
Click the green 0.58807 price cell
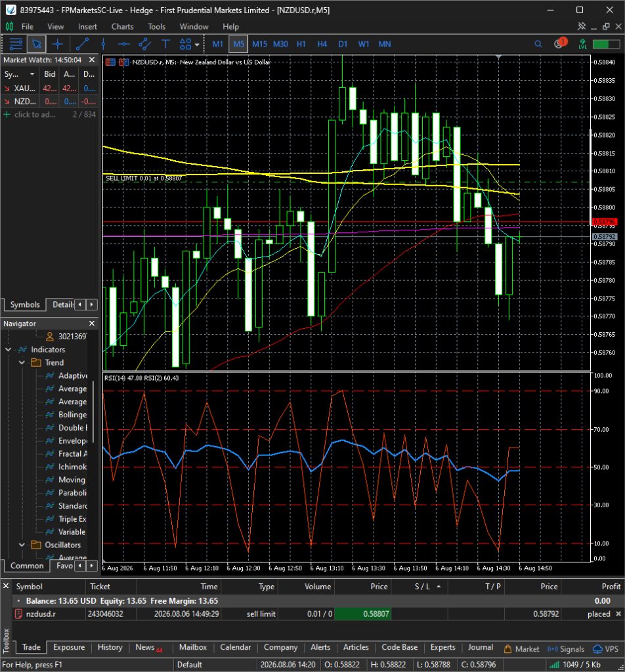pyautogui.click(x=362, y=614)
